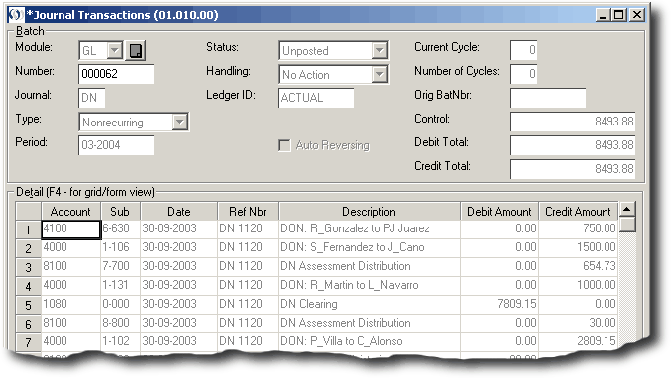Click the Credit Amount cell 1000.00

coord(578,285)
